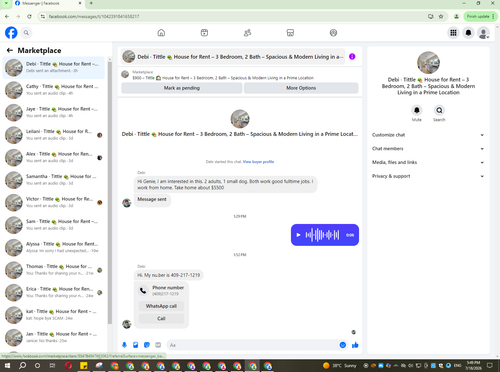Open Windows notification center
This screenshot has width=500, height=372.
click(x=490, y=366)
